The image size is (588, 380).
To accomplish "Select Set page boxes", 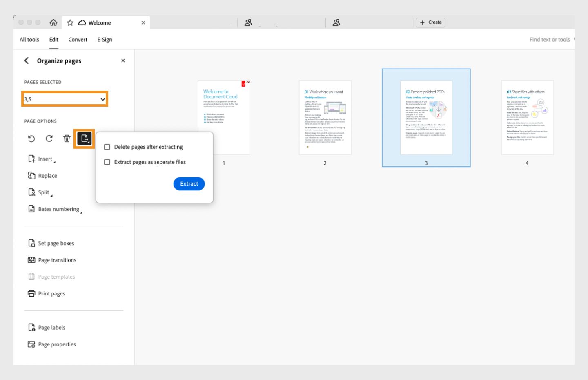I will [56, 243].
